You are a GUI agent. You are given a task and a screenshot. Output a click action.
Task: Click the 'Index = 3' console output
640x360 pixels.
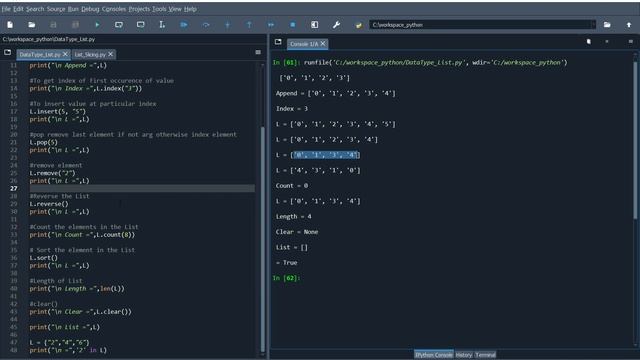(x=292, y=109)
